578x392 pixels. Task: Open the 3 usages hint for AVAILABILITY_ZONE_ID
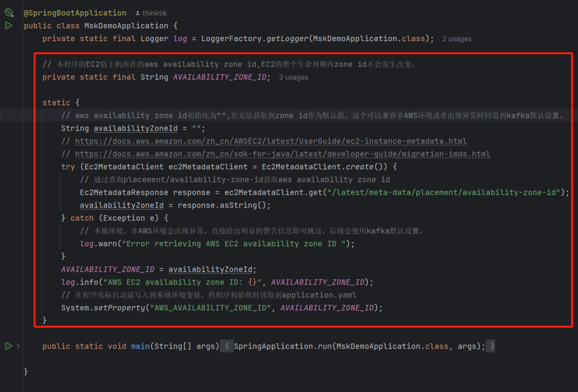(x=293, y=78)
